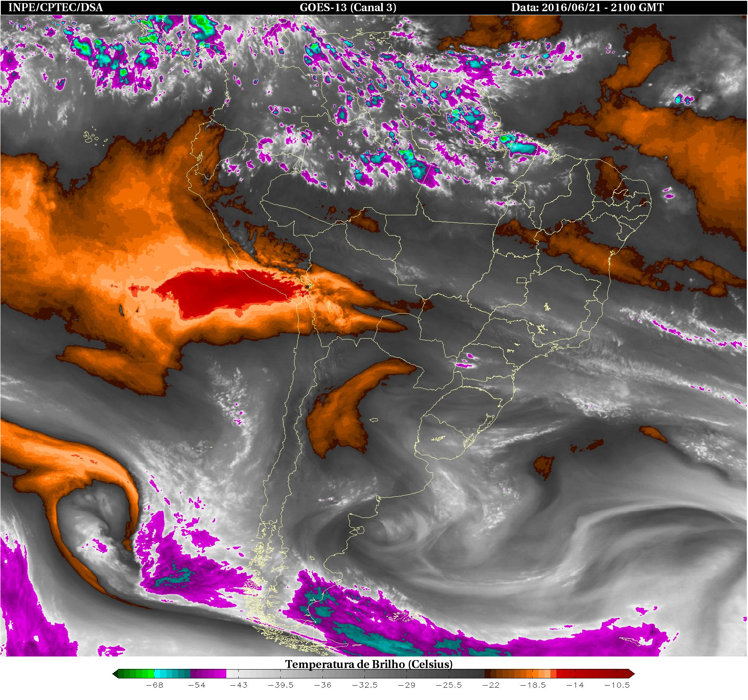The image size is (748, 700).
Task: Click the dark red segment of the colorbar
Action: point(593,674)
